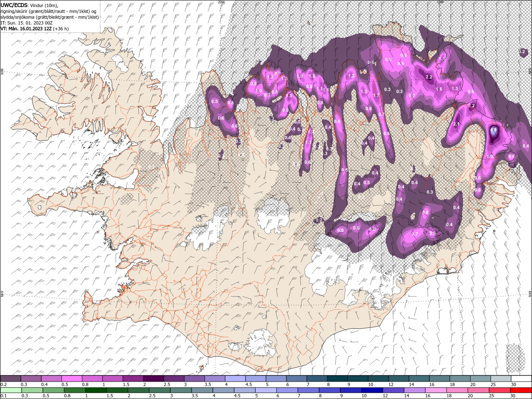Viewport: 532px width, 399px height.
Task: Click the 4.6 snowfall peak value on the map
Action: click(x=494, y=130)
